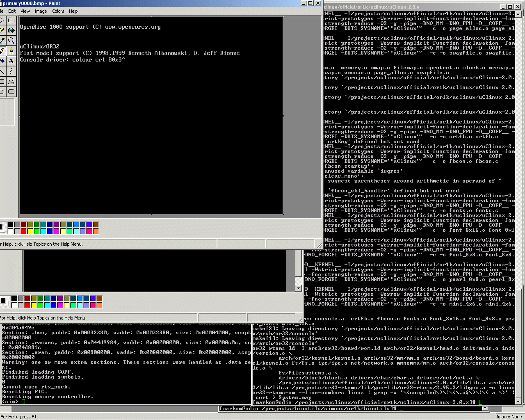The image size is (525, 420).
Task: Pick red in the primary0000.bmp Paint palette
Action: [23, 231]
